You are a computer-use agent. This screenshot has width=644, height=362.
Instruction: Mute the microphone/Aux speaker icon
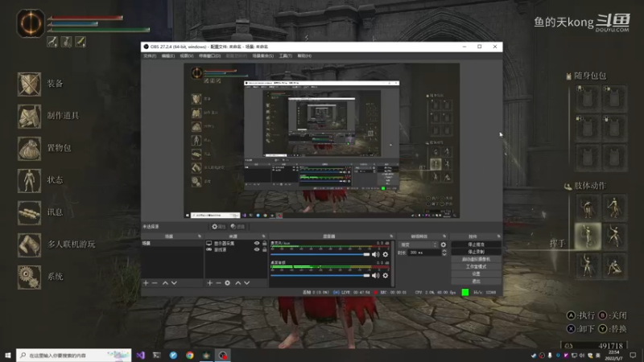tap(375, 254)
